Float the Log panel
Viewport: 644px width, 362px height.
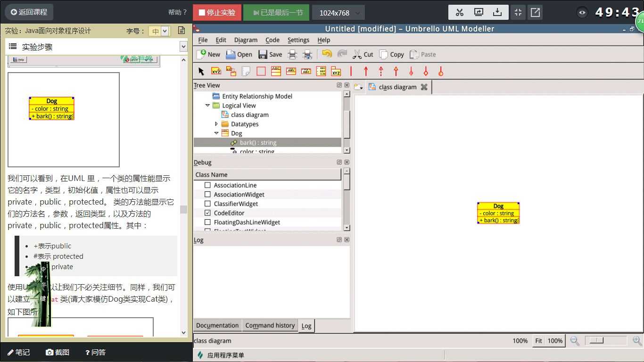339,240
